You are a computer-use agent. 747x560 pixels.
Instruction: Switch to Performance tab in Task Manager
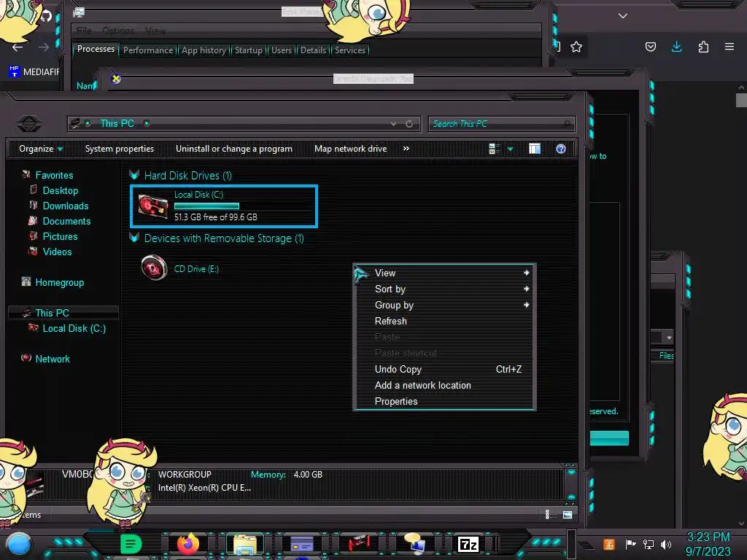[x=148, y=50]
